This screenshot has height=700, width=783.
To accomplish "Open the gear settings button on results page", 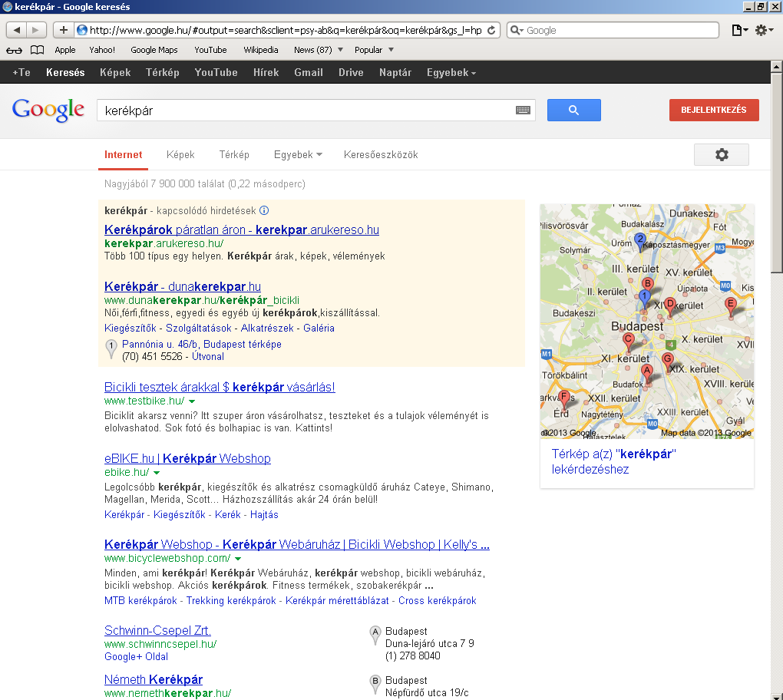I will pos(721,155).
